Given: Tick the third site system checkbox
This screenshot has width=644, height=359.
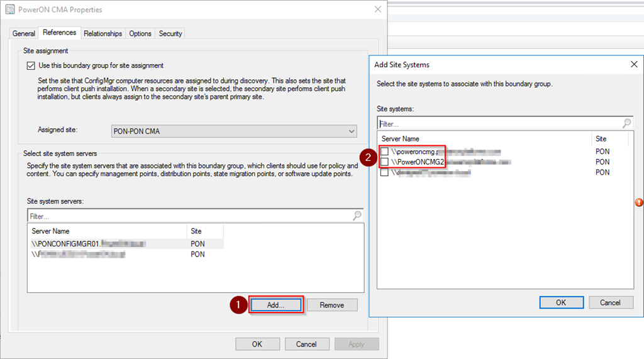Looking at the screenshot, I should tap(384, 172).
